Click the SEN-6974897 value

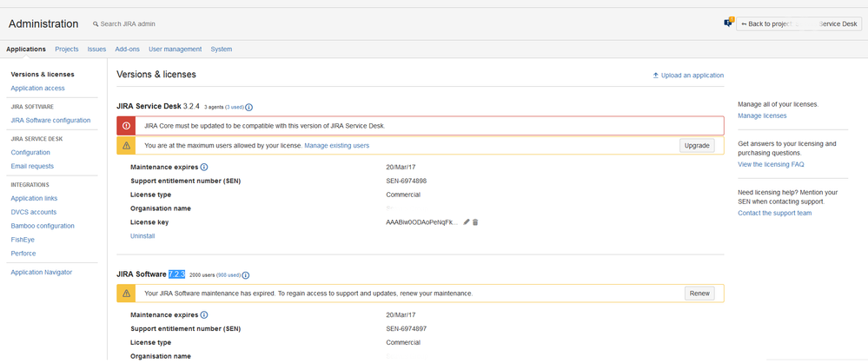tap(407, 328)
